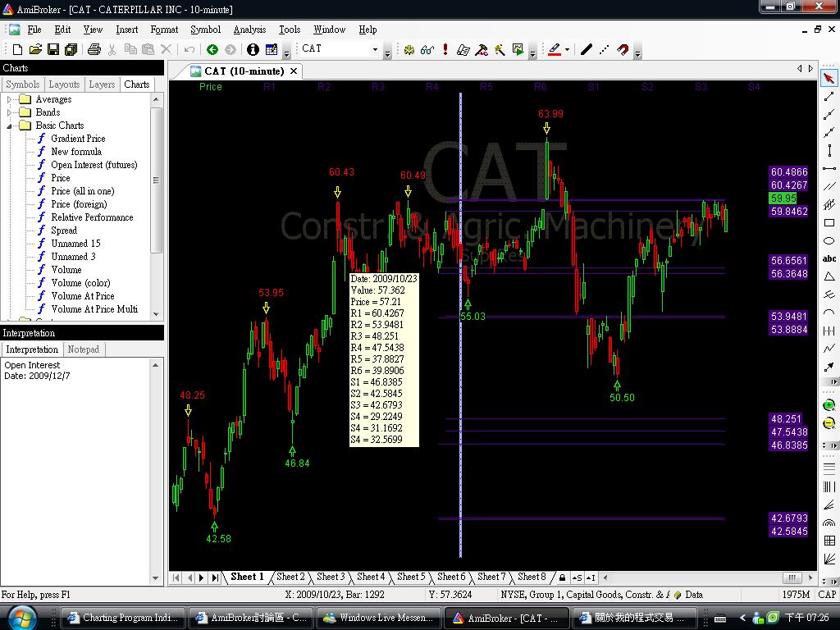
Task: Click the Charts tree scrollbar down arrow
Action: tap(156, 314)
